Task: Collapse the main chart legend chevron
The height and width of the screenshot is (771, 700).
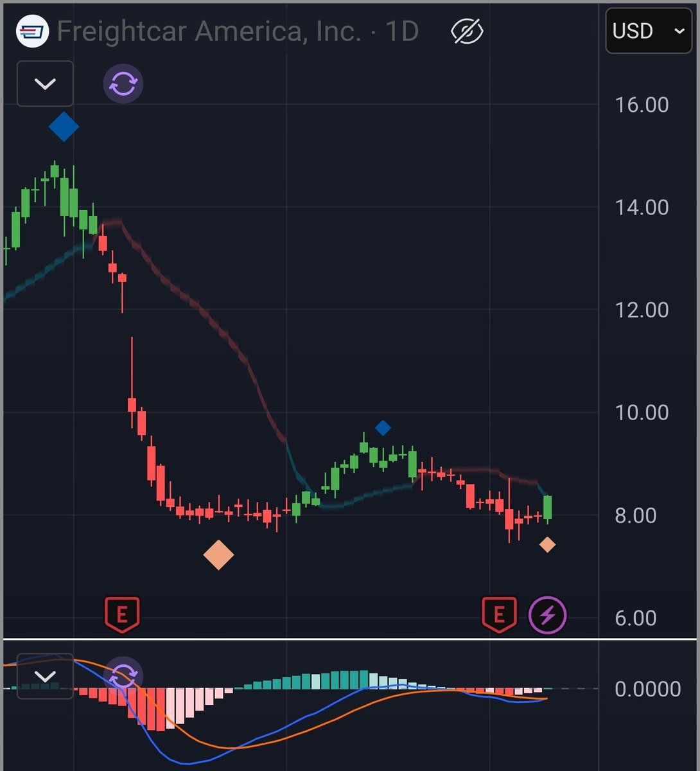Action: tap(45, 84)
